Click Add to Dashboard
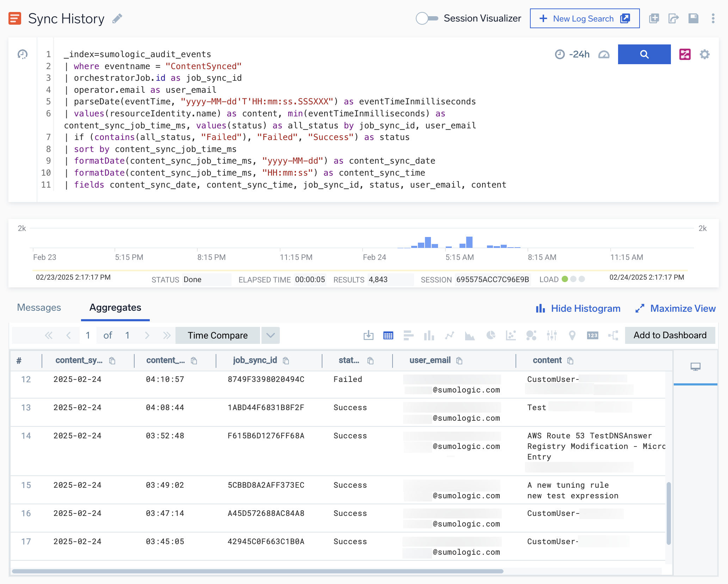 670,335
